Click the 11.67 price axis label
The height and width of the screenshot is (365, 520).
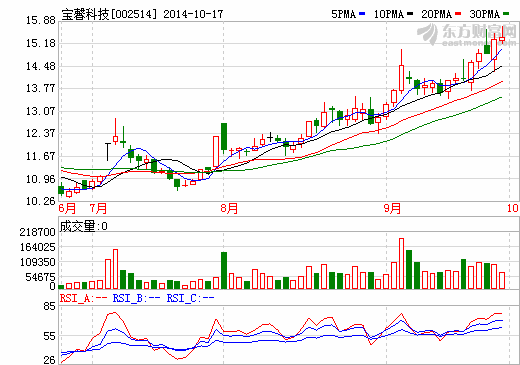(41, 156)
